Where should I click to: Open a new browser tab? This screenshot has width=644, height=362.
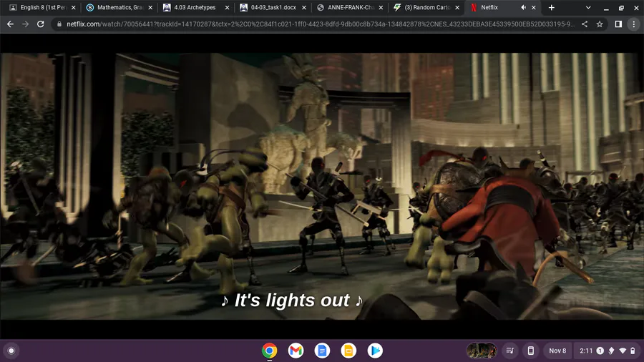[x=551, y=7]
